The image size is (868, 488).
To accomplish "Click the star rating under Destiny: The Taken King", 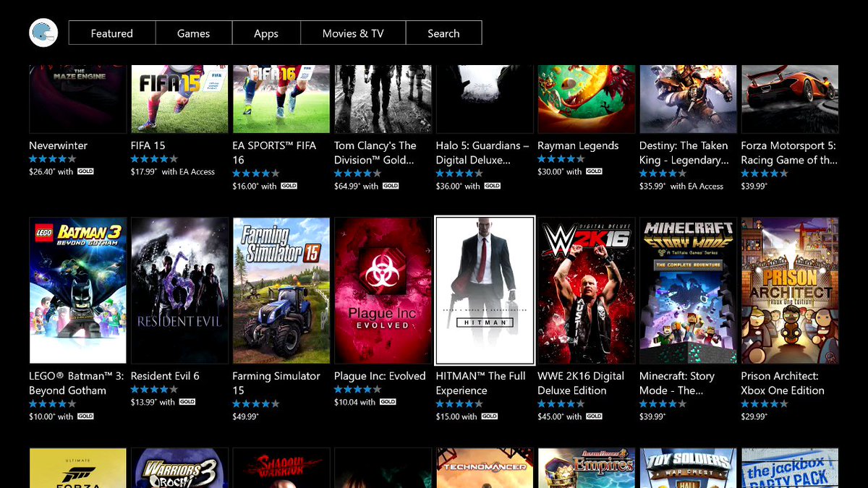I will (663, 174).
